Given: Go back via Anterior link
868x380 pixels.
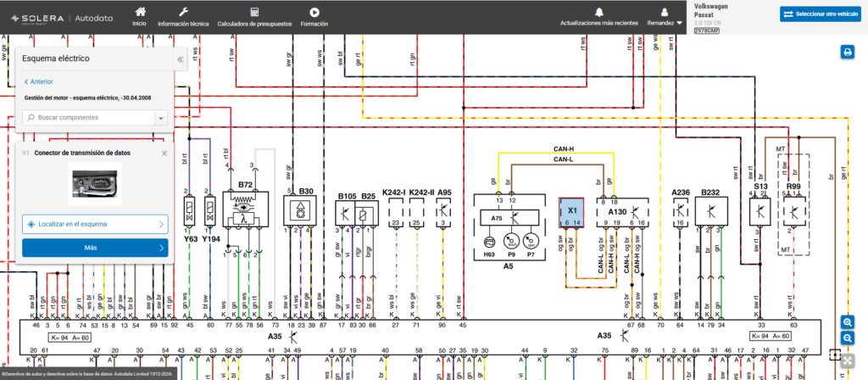Looking at the screenshot, I should (39, 81).
